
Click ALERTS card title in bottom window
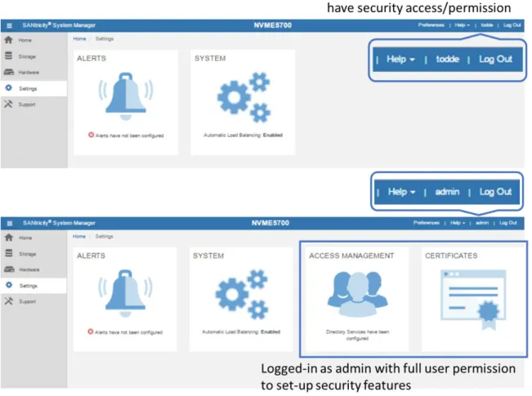click(91, 256)
